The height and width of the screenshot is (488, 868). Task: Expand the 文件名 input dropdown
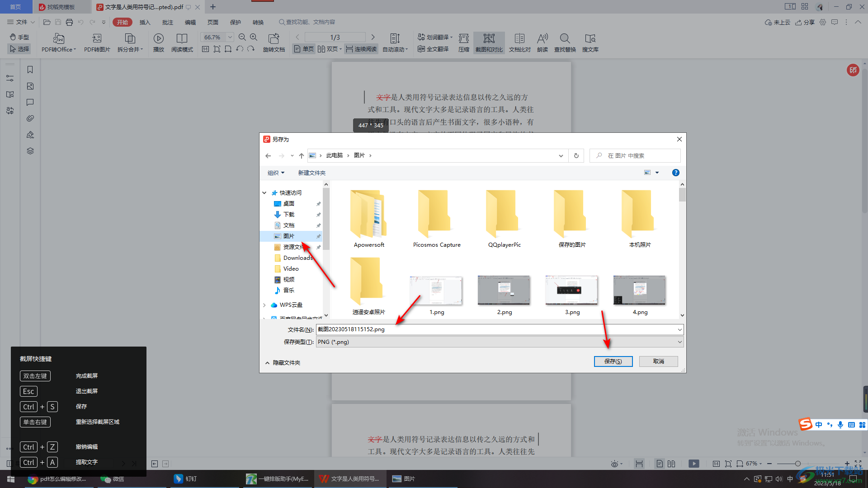pos(679,329)
